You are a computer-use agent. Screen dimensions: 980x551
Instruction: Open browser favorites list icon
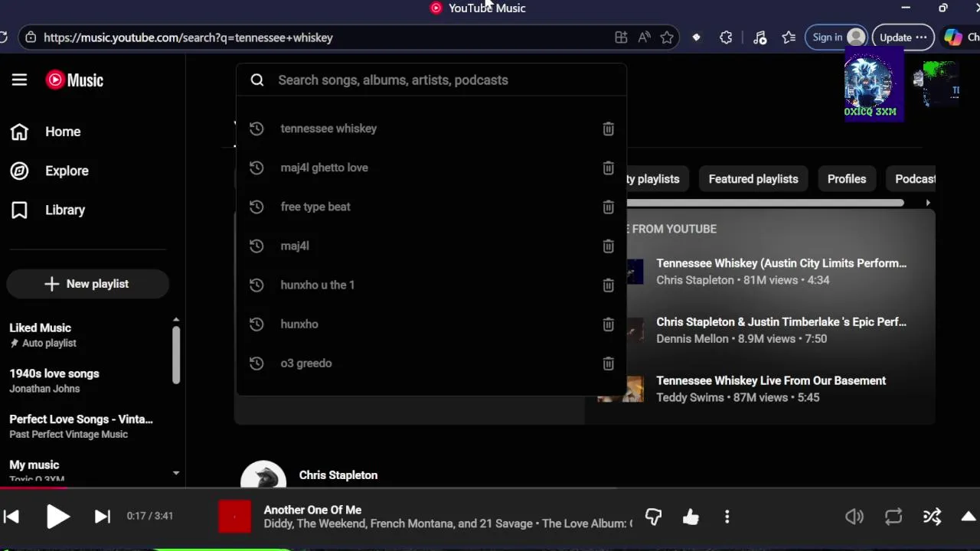[789, 37]
